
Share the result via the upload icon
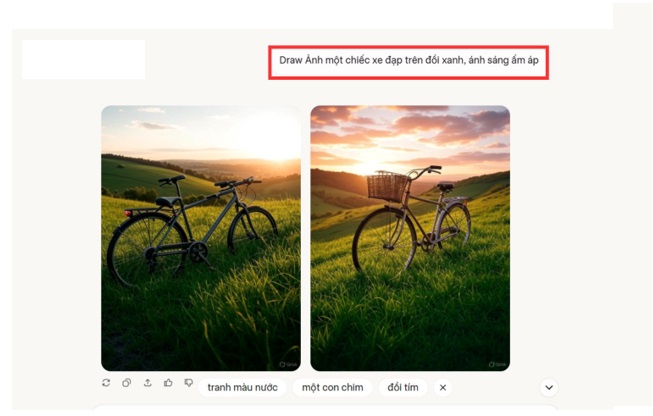[147, 383]
